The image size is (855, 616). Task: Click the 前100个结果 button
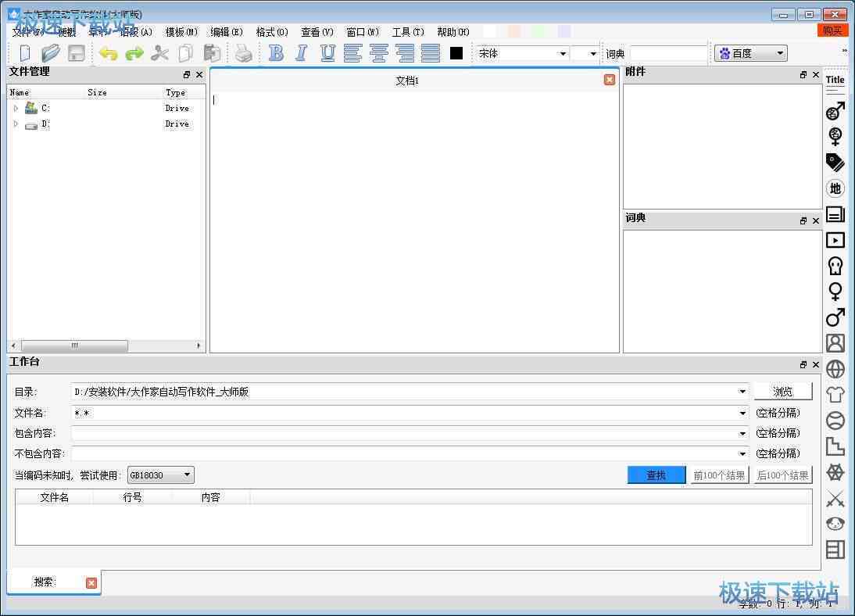[x=719, y=475]
